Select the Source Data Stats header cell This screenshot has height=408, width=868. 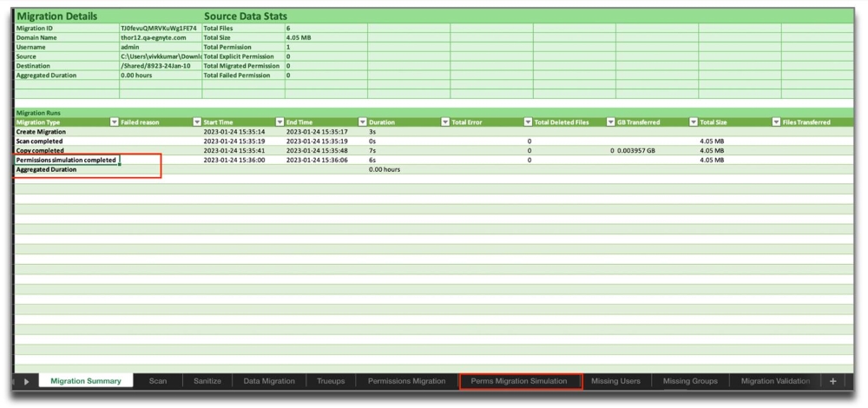[246, 16]
